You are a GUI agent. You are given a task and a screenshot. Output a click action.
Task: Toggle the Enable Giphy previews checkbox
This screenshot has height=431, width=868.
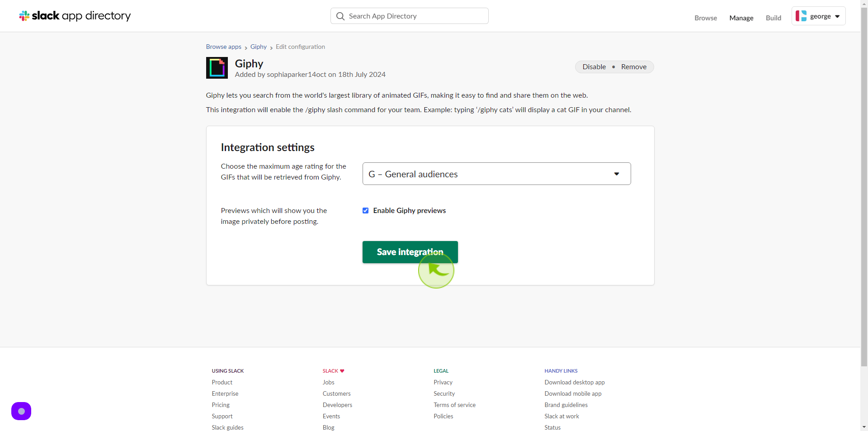click(x=365, y=211)
